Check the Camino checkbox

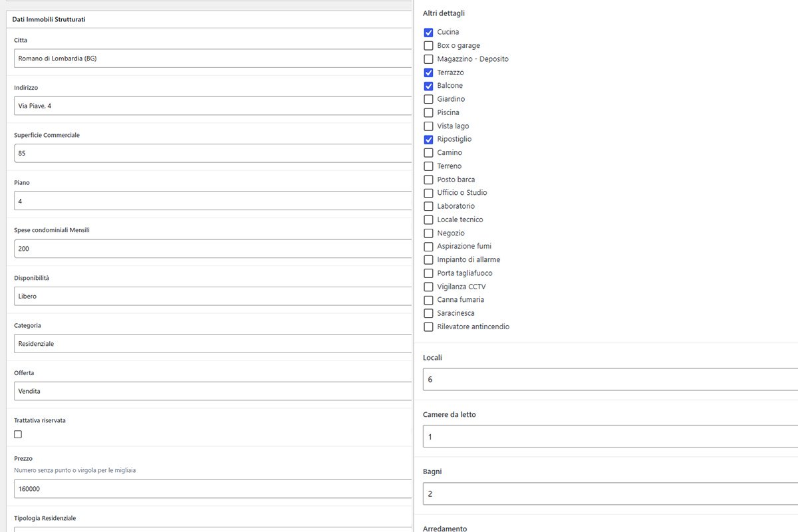428,153
